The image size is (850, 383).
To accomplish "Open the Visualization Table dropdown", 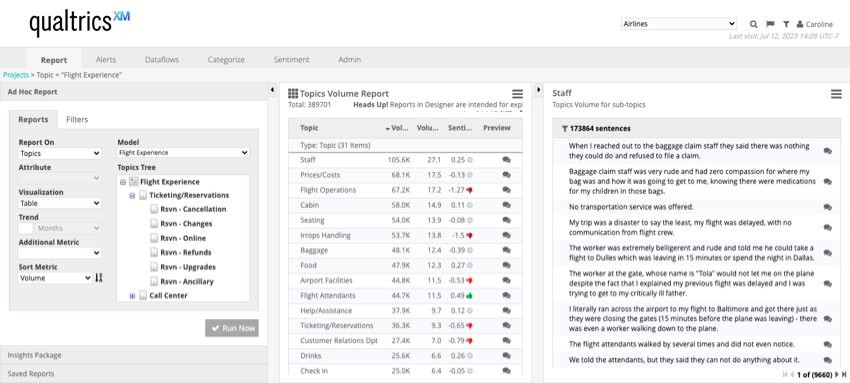I will pyautogui.click(x=60, y=203).
